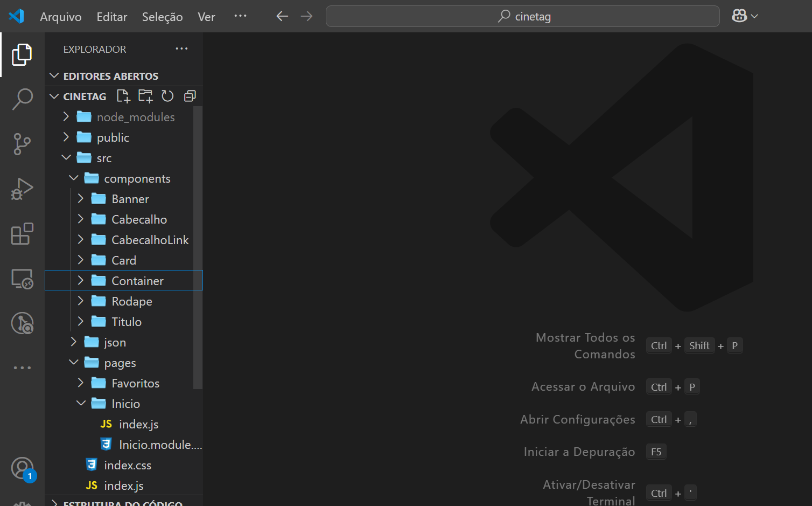Open the Run and Debug view

pos(22,189)
